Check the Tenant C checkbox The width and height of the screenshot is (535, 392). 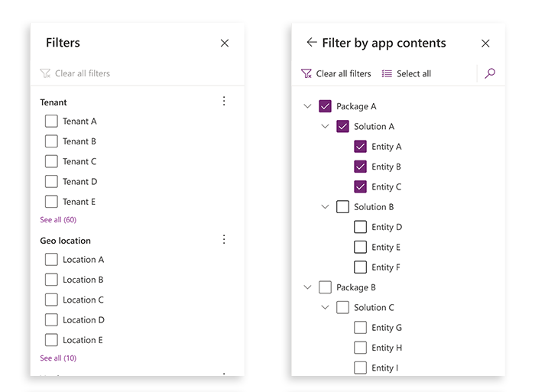click(51, 161)
